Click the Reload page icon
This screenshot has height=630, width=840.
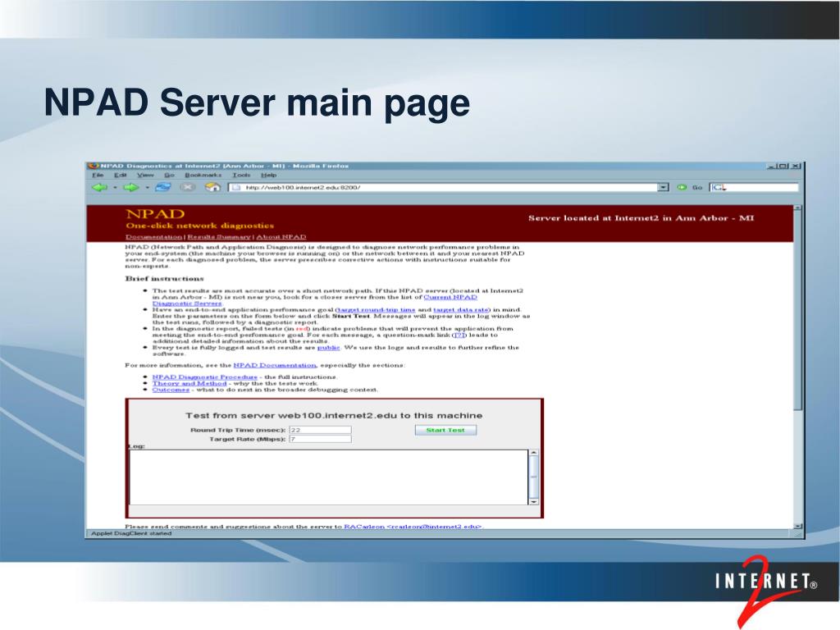tap(163, 187)
